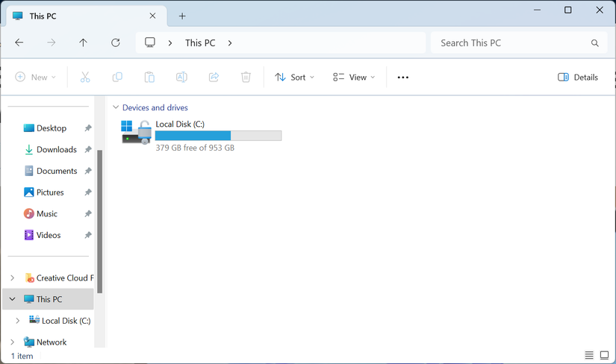
Task: Open Desktop in the sidebar
Action: coord(52,128)
